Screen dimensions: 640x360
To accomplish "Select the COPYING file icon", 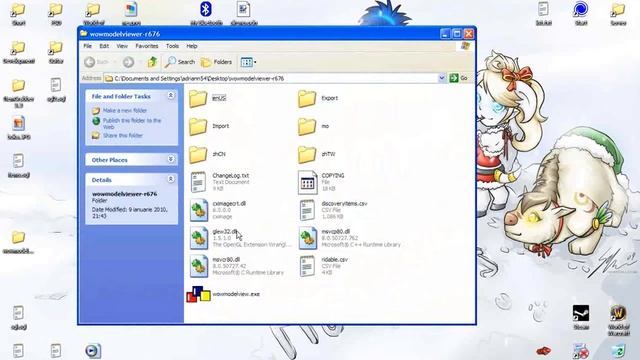I will [x=307, y=182].
